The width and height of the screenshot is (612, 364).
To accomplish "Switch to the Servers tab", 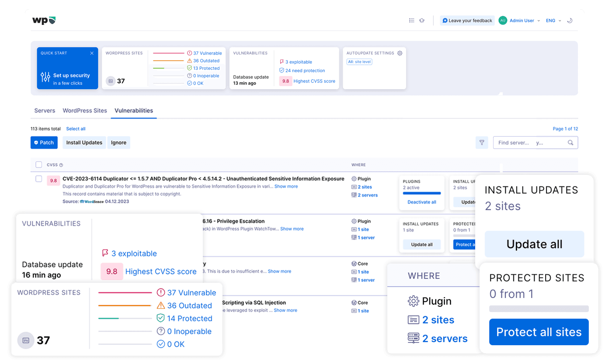I will [45, 111].
